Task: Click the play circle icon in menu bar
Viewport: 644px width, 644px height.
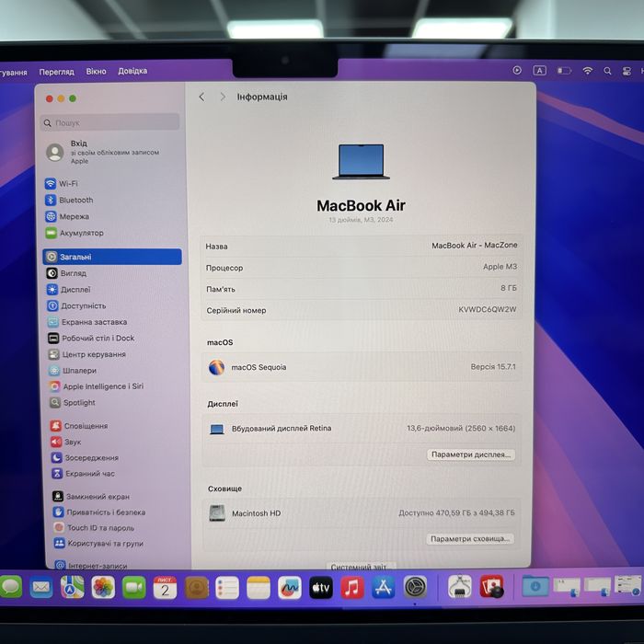Action: pos(517,70)
